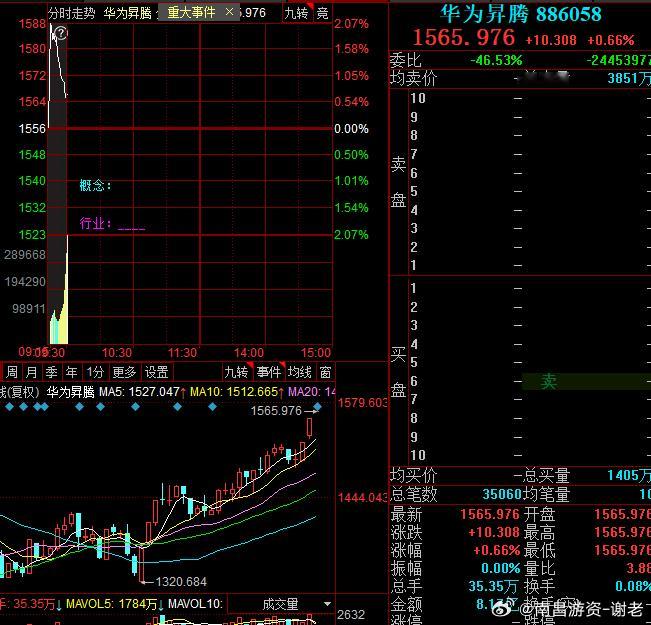Viewport: 651px width, 625px height.
Task: Click the 总手 value 35.35万 in quote panel
Action: 493,586
